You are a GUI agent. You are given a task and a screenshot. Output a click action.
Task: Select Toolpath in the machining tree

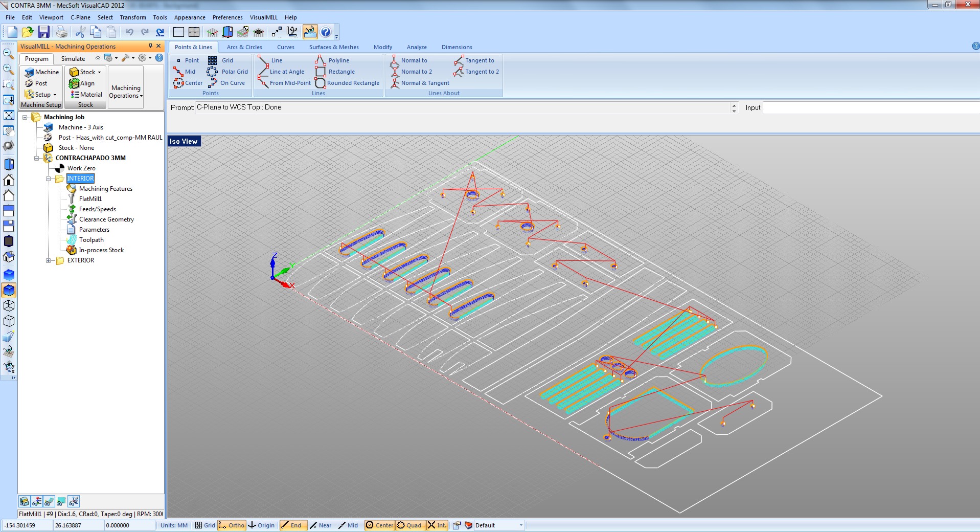(91, 240)
